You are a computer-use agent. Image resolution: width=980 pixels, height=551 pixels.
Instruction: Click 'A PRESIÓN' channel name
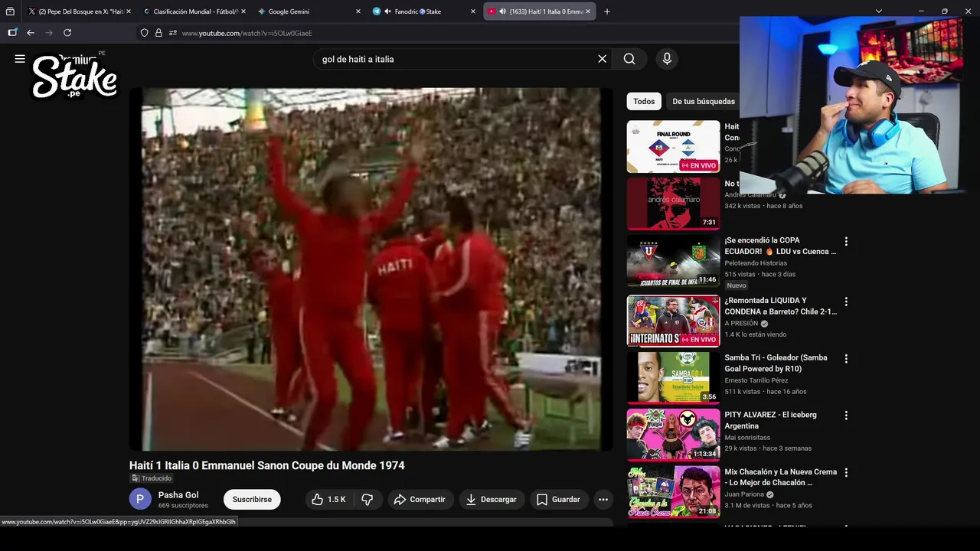741,324
